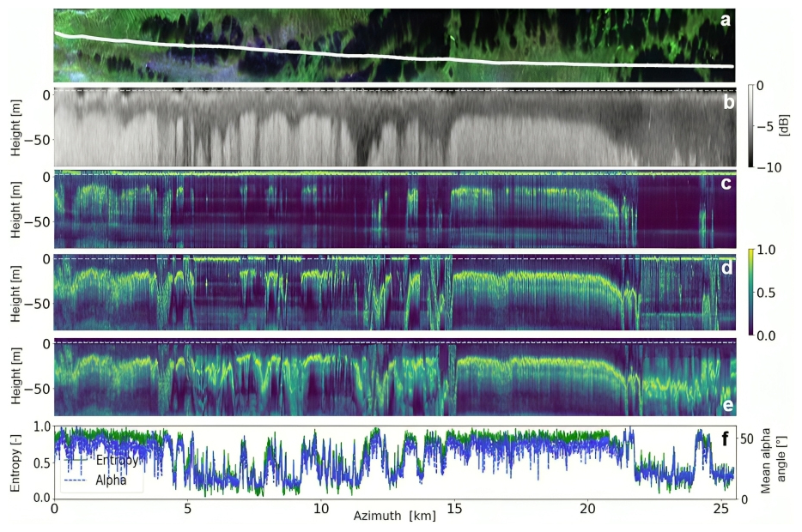Click the 25 km azimuth tick label
802x532 pixels.
[x=720, y=509]
